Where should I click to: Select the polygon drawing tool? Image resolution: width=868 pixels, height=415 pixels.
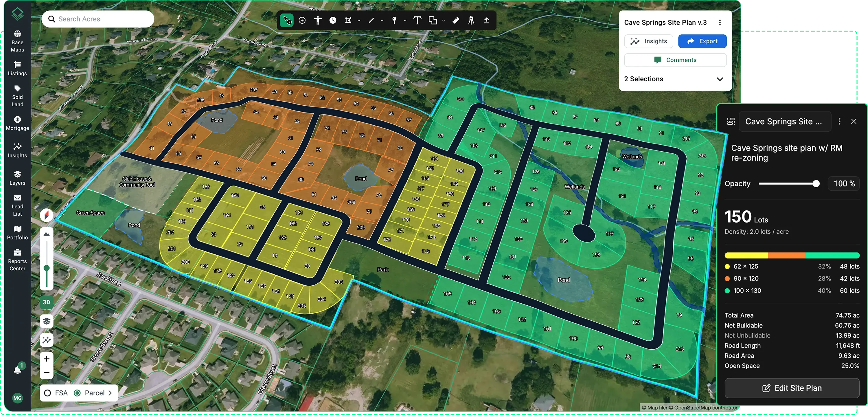pyautogui.click(x=348, y=20)
